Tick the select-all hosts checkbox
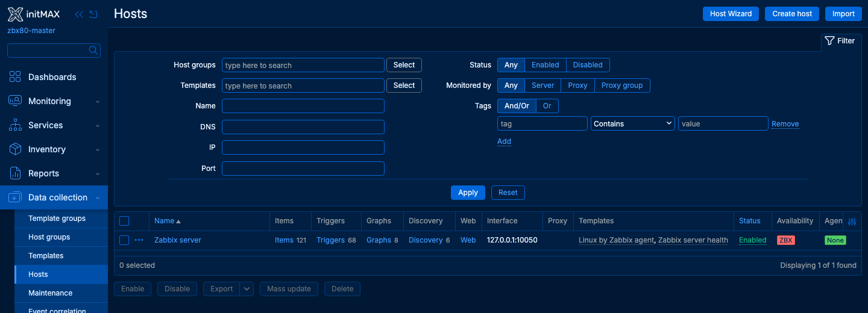 [x=124, y=221]
